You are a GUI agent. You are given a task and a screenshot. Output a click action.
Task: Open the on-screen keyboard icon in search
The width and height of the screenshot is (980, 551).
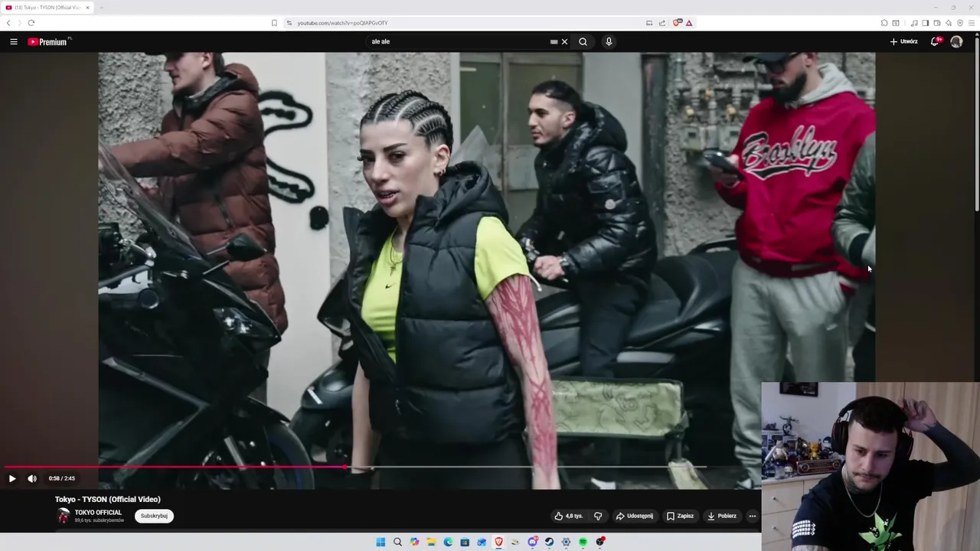[554, 41]
